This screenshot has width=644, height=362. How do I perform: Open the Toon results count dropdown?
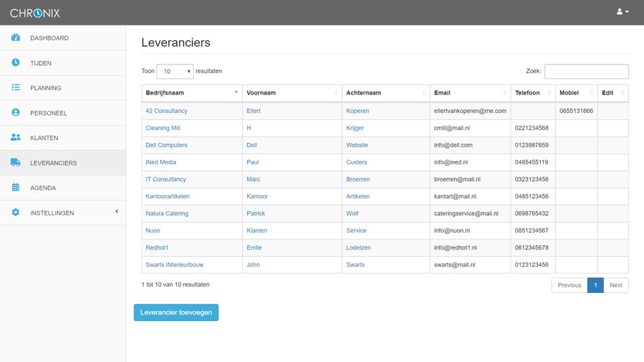point(175,72)
